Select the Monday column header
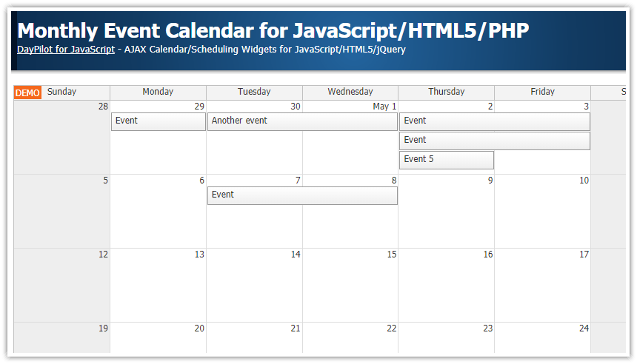 click(158, 92)
